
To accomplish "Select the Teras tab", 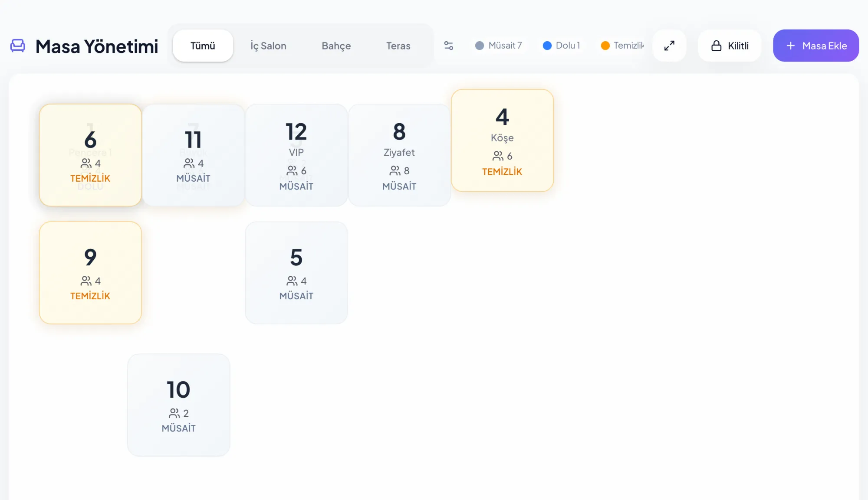I will pyautogui.click(x=398, y=46).
